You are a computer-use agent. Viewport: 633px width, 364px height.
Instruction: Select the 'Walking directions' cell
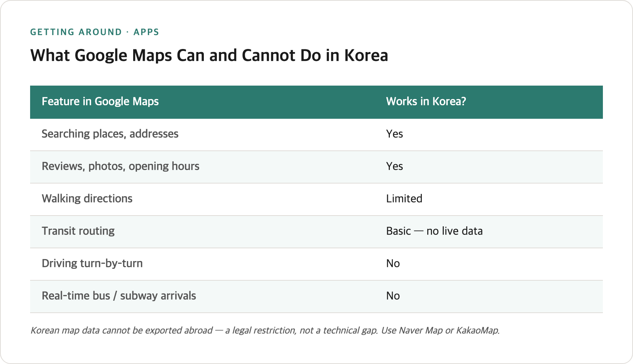pyautogui.click(x=87, y=199)
